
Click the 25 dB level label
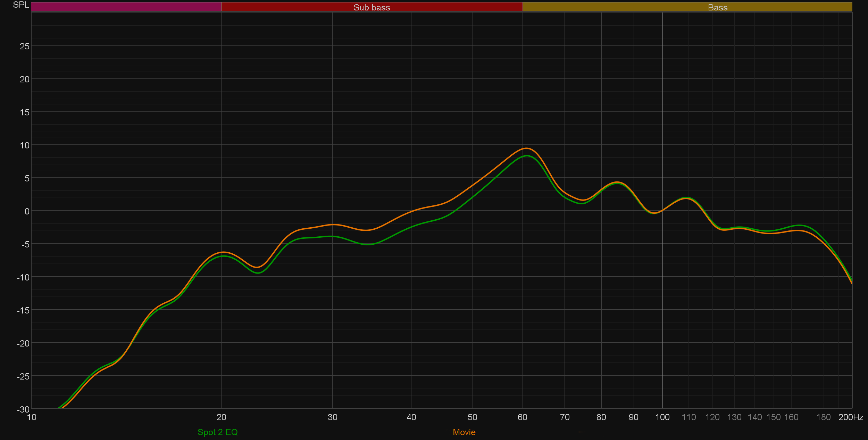point(24,46)
